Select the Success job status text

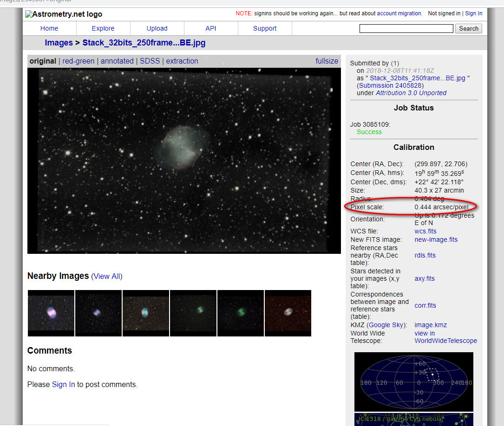click(x=369, y=132)
